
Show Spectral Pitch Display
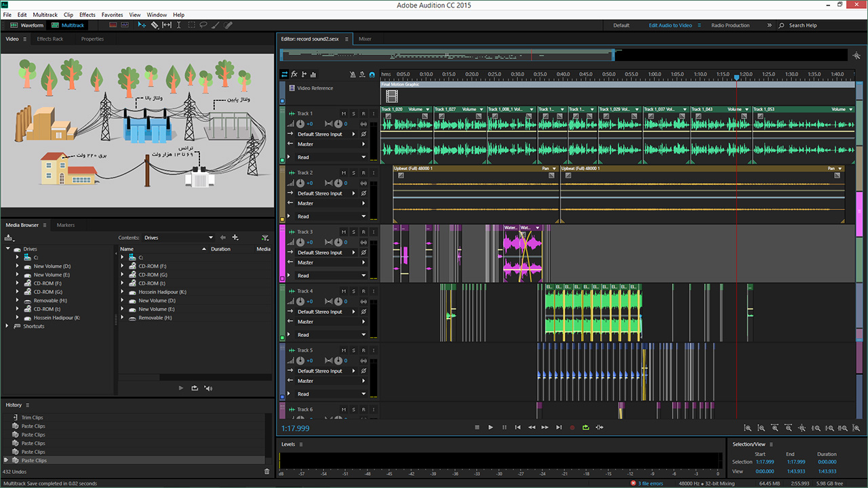pos(125,25)
